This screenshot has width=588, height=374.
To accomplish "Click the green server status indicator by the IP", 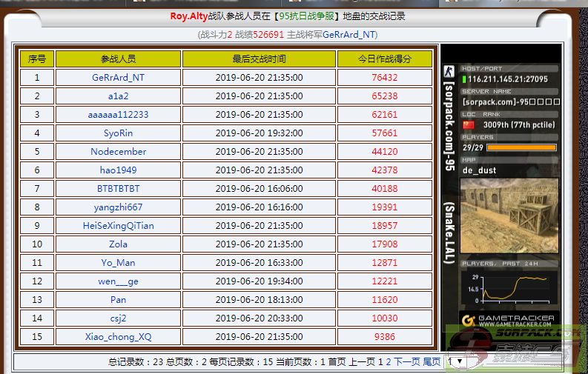I will [464, 79].
